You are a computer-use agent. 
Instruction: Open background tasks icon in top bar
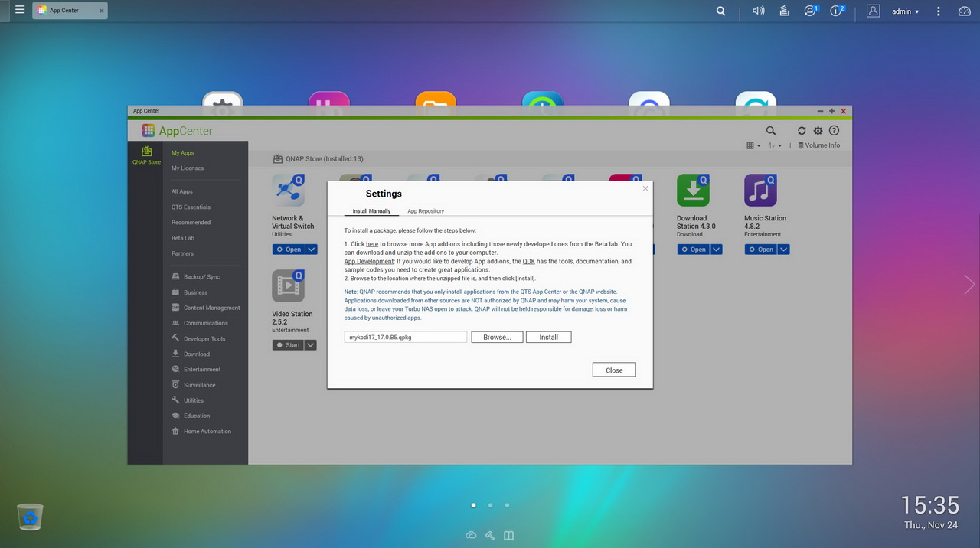[x=784, y=11]
